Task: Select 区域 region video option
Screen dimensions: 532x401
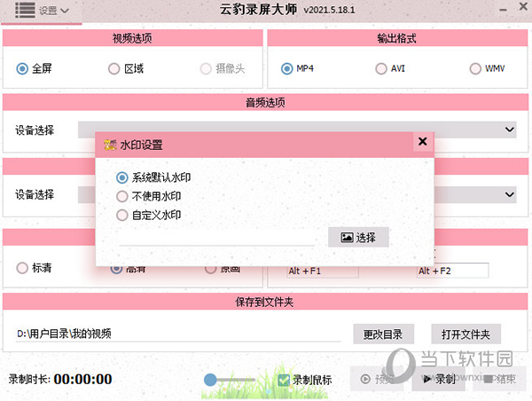Action: click(x=126, y=68)
